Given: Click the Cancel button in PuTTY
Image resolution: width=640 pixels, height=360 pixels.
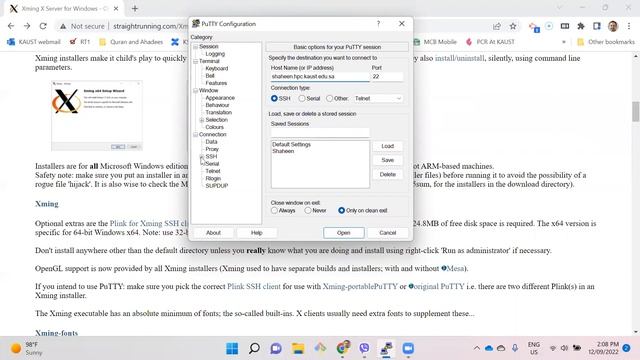Looking at the screenshot, I should tap(388, 233).
